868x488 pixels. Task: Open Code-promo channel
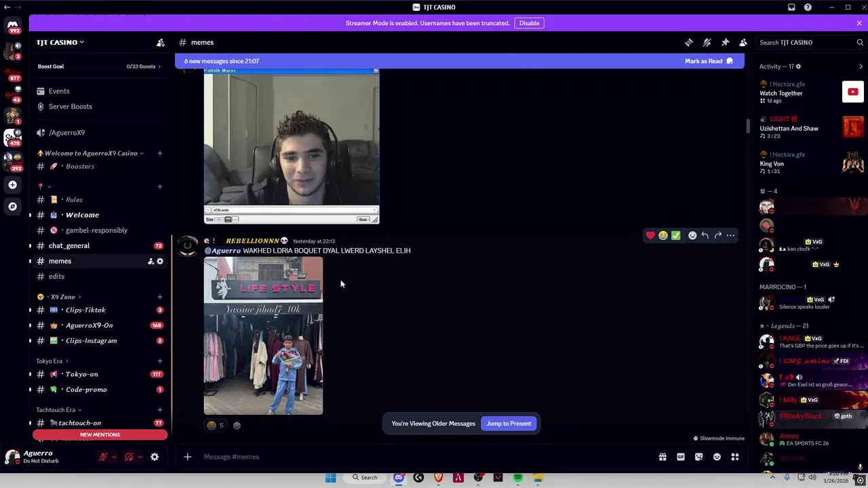click(x=99, y=390)
